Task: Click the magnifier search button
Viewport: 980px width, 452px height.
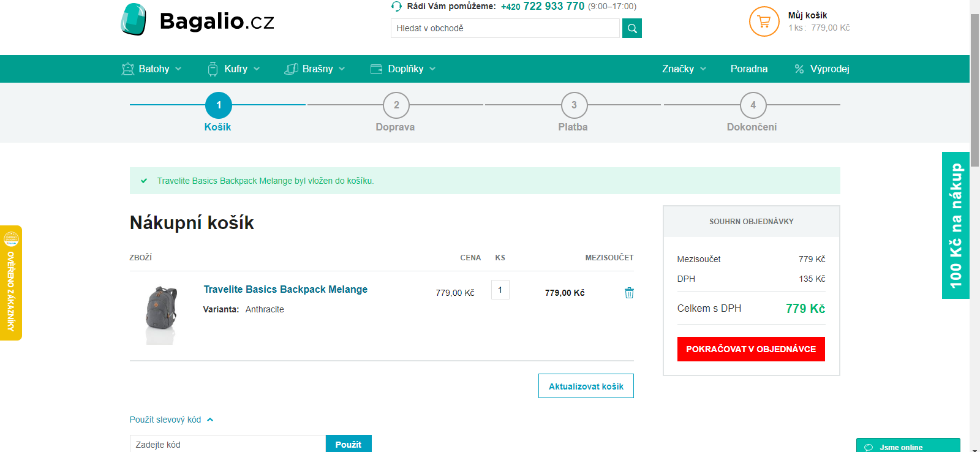Action: (632, 28)
